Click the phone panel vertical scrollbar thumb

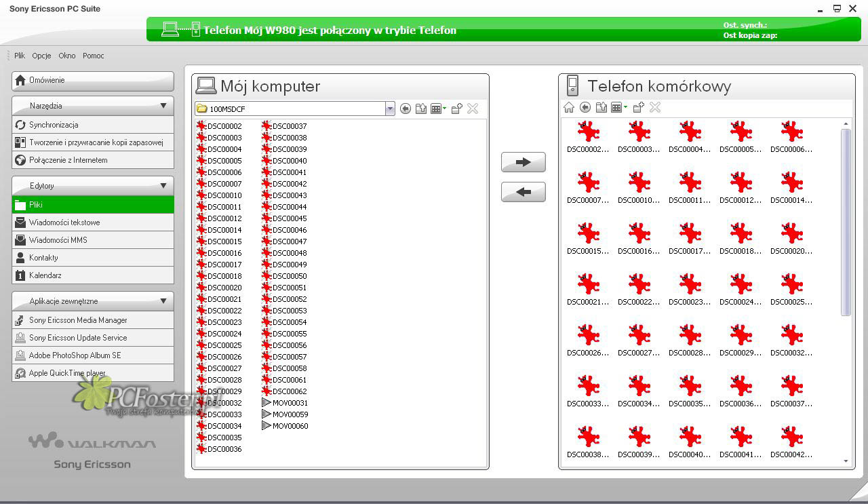tap(846, 222)
